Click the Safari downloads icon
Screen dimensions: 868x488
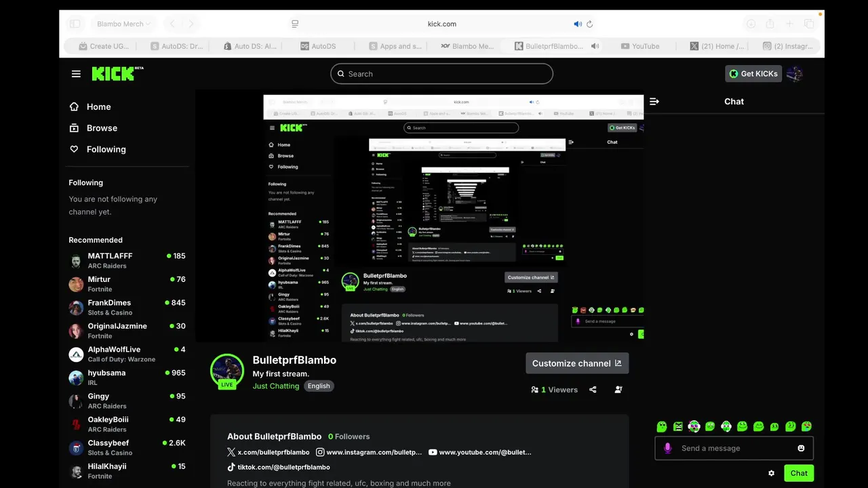tap(751, 24)
